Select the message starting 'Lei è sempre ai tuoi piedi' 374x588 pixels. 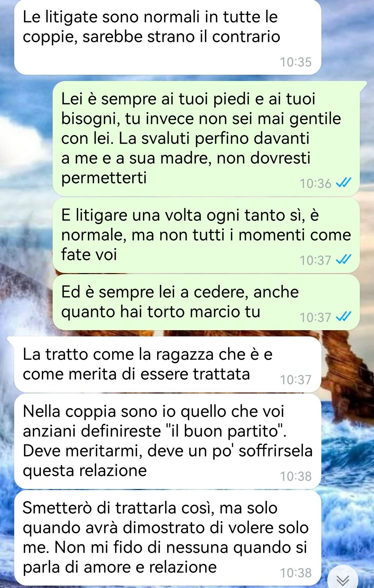(206, 138)
